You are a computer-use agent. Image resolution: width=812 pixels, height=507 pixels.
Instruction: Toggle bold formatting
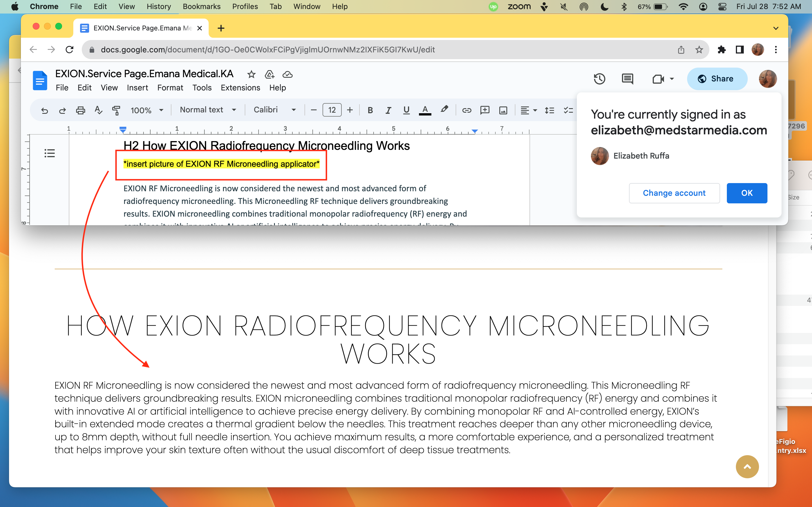(370, 110)
